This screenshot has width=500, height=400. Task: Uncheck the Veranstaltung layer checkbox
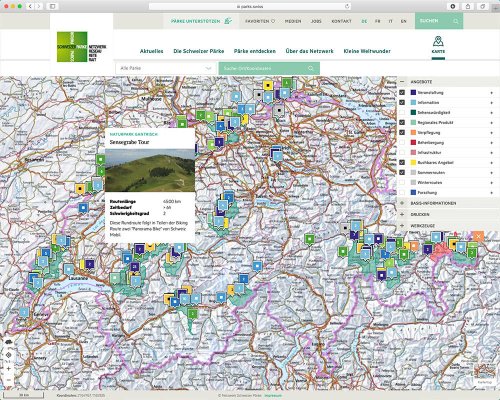(x=402, y=92)
